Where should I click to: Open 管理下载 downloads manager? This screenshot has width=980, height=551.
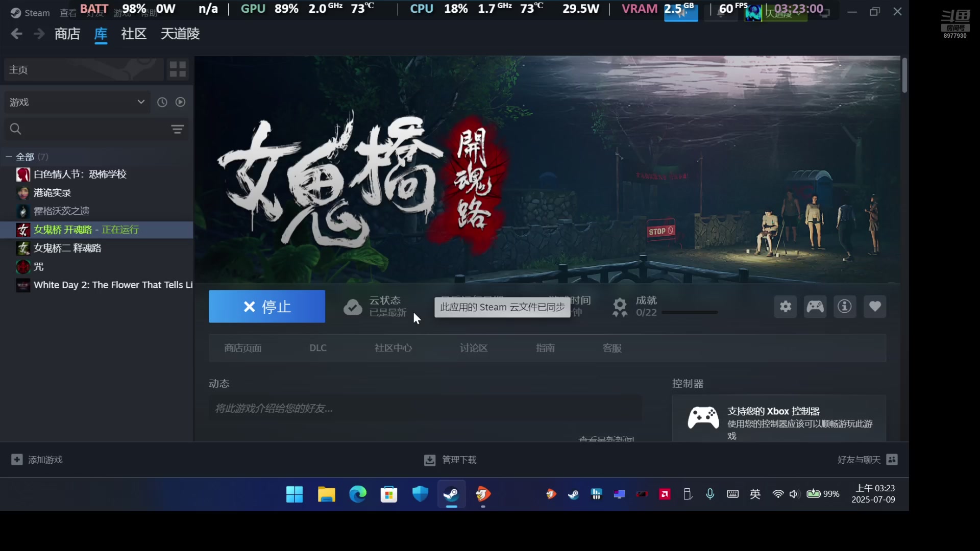click(450, 460)
